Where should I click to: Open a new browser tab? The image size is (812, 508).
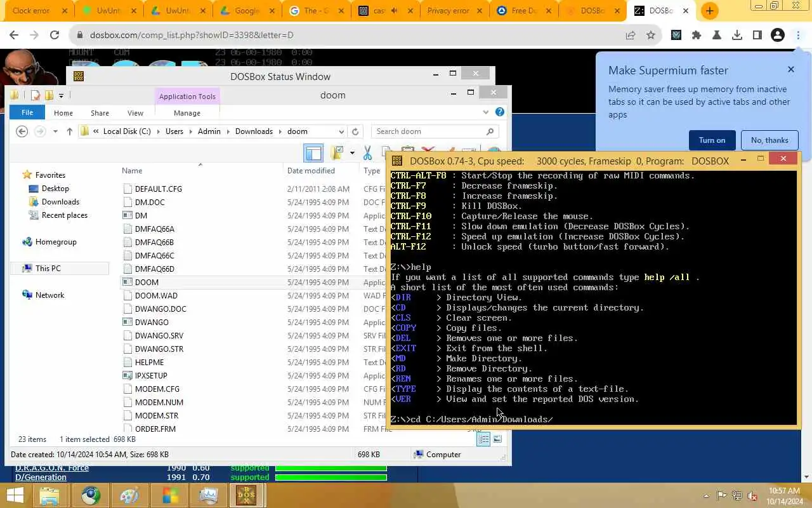point(709,11)
